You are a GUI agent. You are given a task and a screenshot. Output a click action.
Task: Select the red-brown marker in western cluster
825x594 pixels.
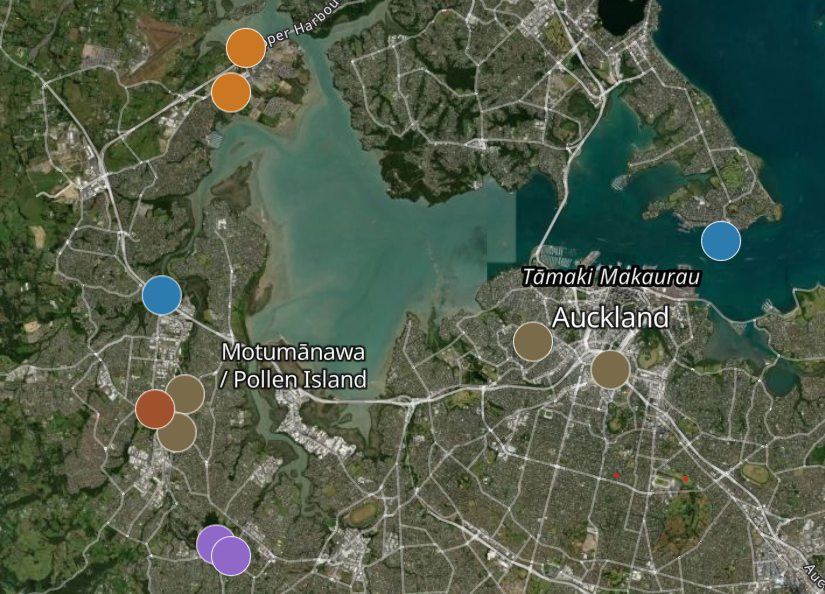[155, 409]
